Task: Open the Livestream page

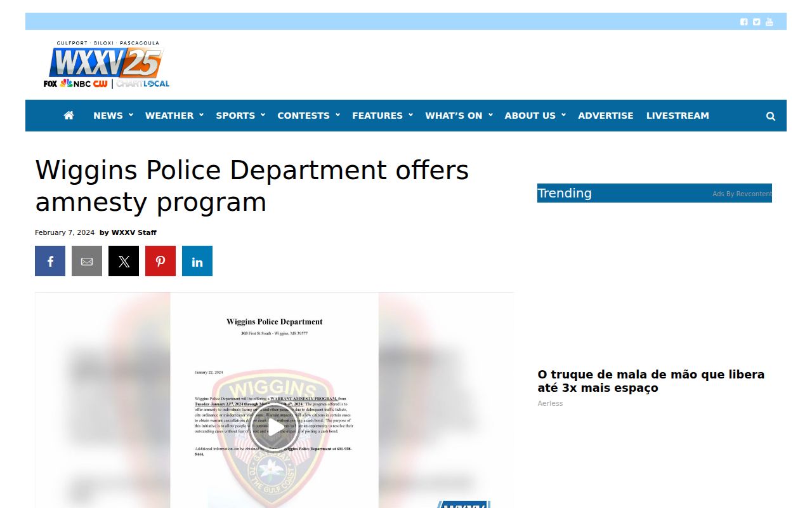Action: (x=678, y=116)
